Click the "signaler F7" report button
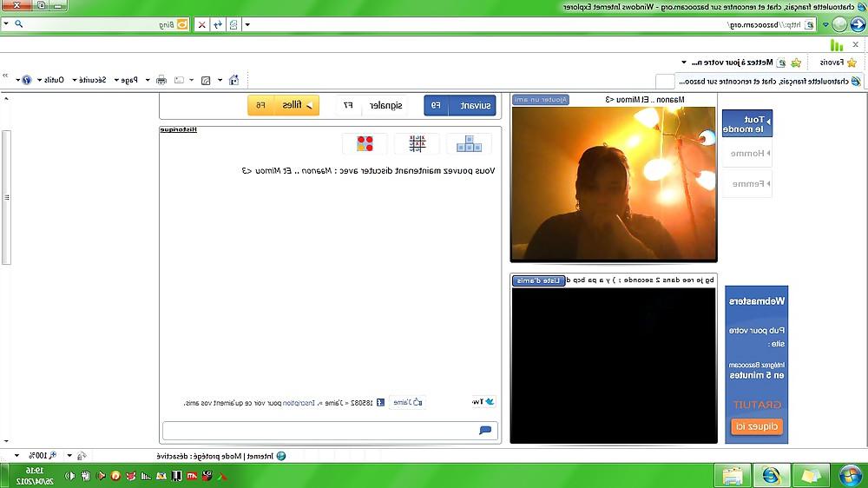This screenshot has height=488, width=868. pos(371,105)
